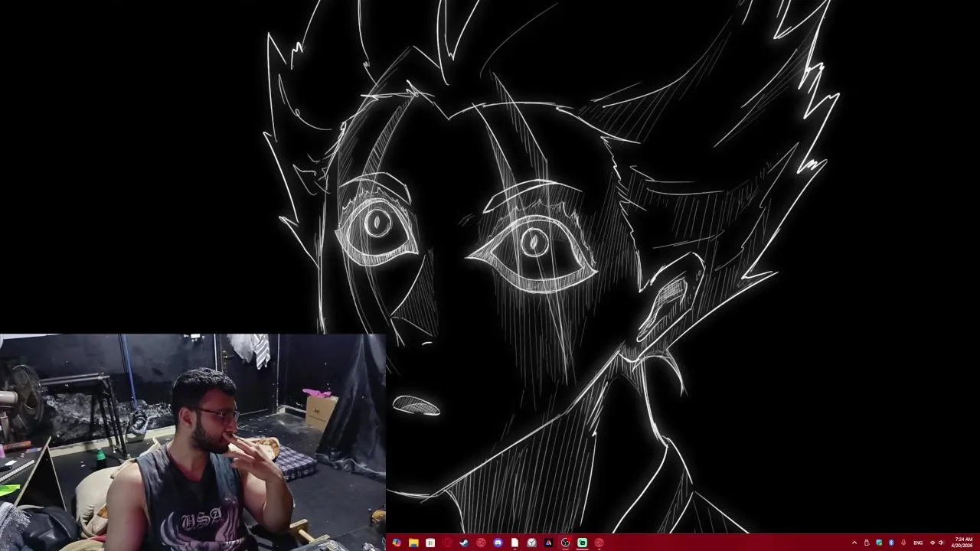Open the white document icon in taskbar
The height and width of the screenshot is (551, 980).
click(x=514, y=543)
